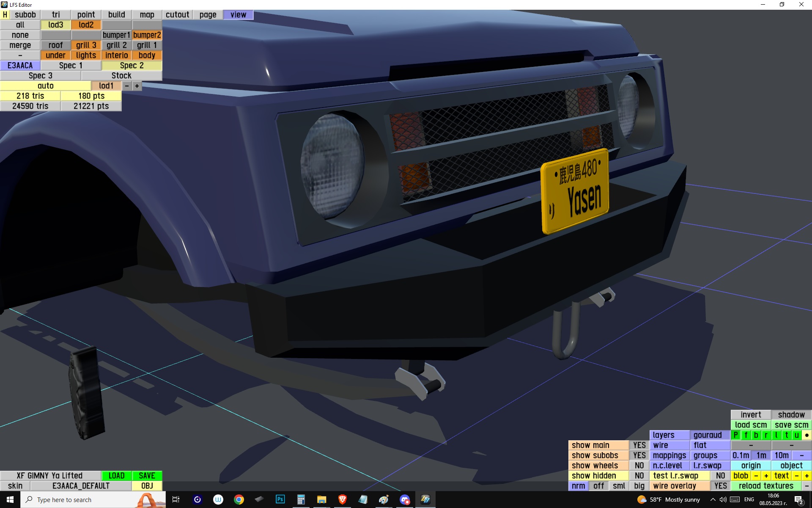
Task: Select the E3AACA color configuration
Action: point(20,65)
